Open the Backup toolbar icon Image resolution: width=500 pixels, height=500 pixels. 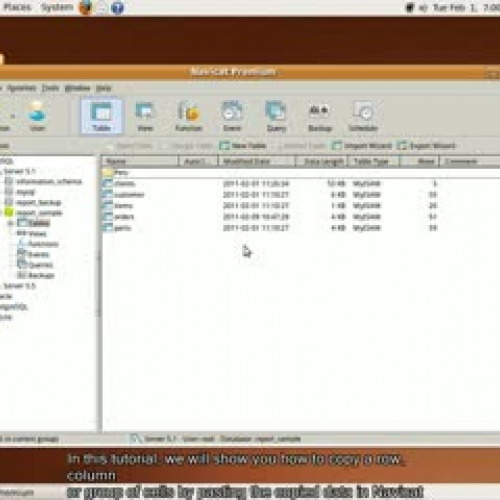click(x=320, y=116)
